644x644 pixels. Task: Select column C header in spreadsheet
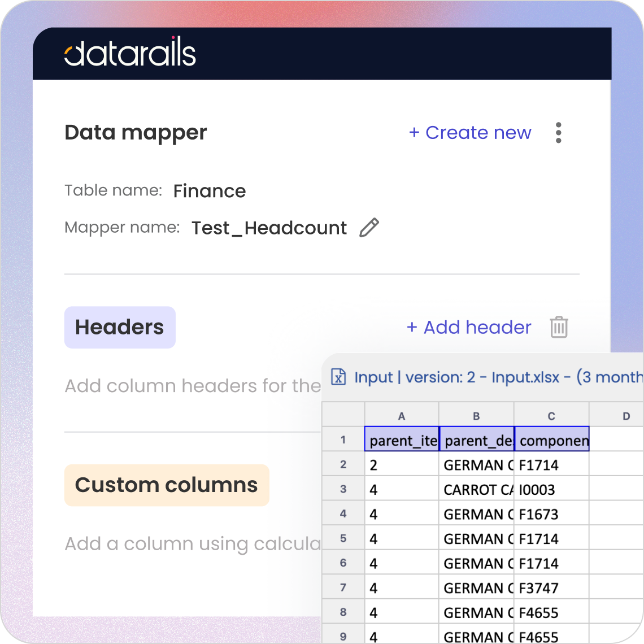(551, 416)
